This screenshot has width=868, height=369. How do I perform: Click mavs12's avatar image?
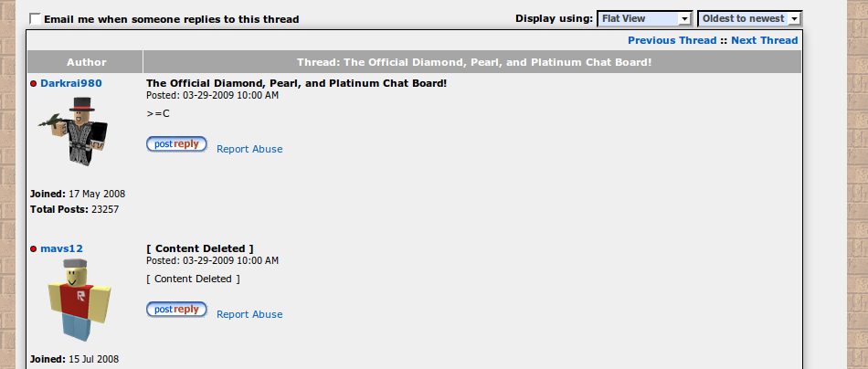coord(78,300)
